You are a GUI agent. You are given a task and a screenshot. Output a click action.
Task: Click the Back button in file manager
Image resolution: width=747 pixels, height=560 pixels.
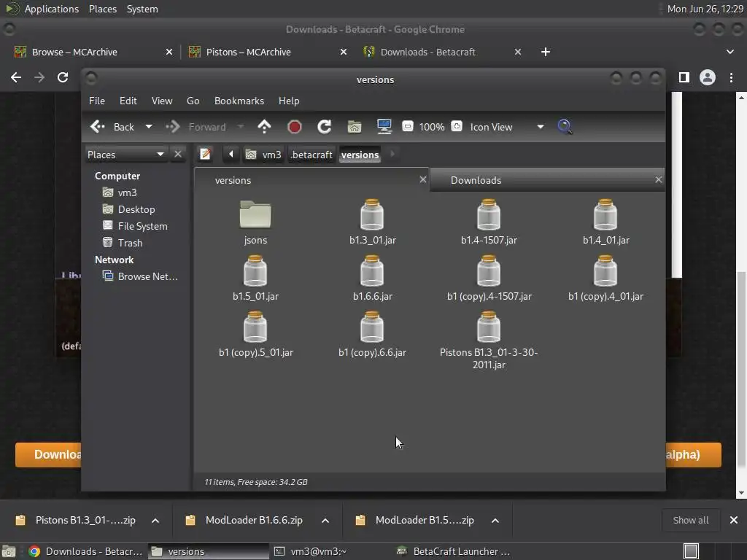point(115,127)
